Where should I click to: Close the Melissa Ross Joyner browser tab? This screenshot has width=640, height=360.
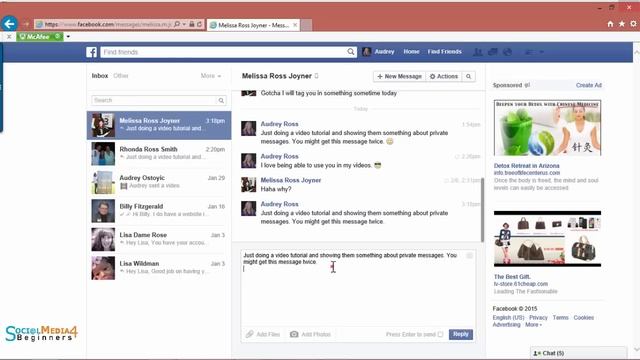(x=295, y=25)
